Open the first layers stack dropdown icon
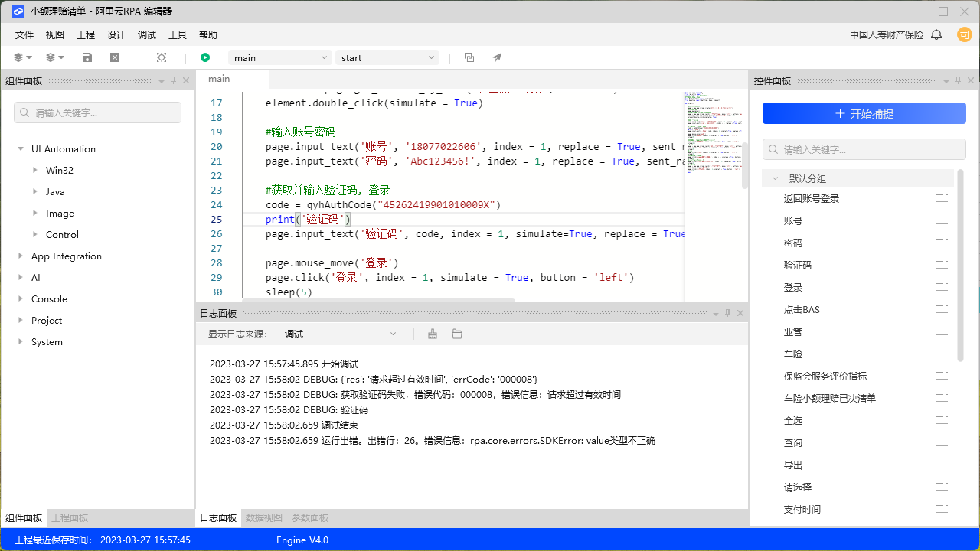Screen dimensions: 980x551 pos(23,57)
